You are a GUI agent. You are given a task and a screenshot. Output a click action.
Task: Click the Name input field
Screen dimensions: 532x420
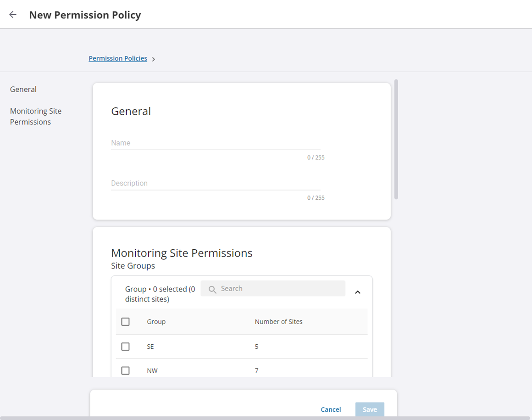(x=216, y=143)
